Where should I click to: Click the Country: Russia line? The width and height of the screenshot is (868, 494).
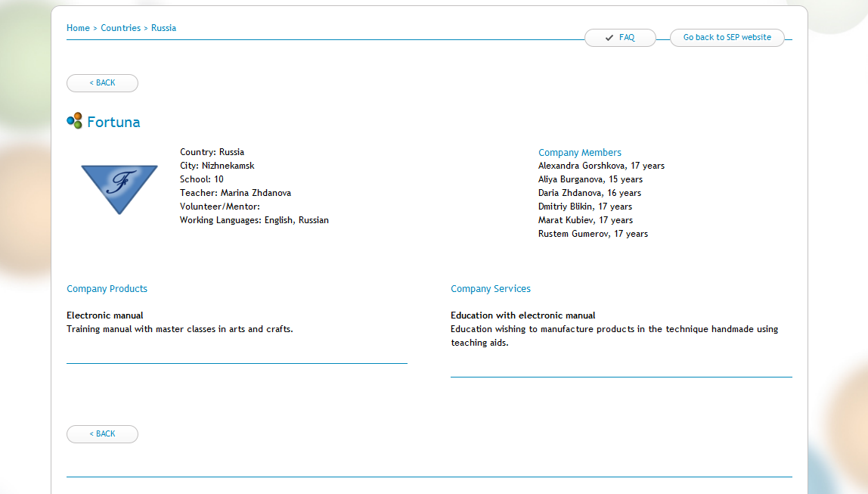[x=212, y=152]
